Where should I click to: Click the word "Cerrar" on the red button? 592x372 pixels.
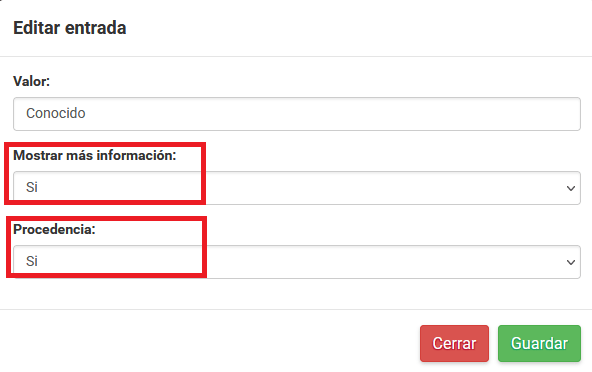pos(454,344)
